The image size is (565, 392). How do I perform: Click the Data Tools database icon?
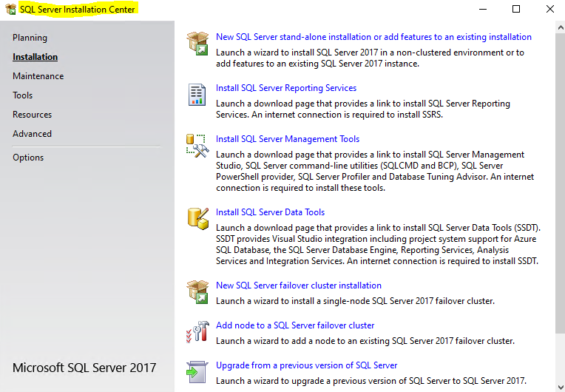[x=197, y=219]
